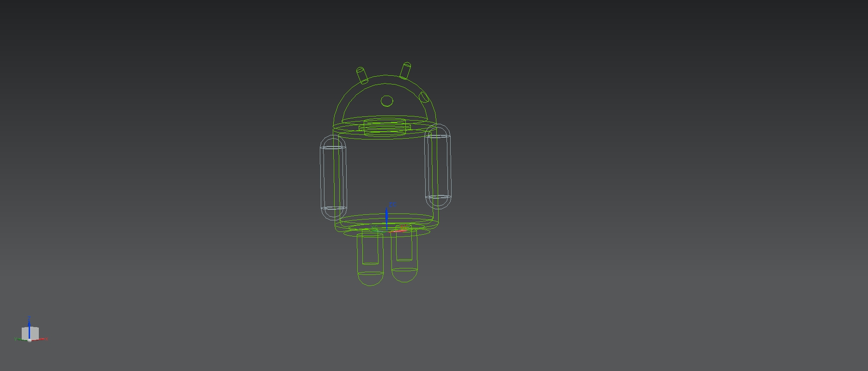868x371 pixels.
Task: Select the robot's left antenna
Action: pos(362,76)
